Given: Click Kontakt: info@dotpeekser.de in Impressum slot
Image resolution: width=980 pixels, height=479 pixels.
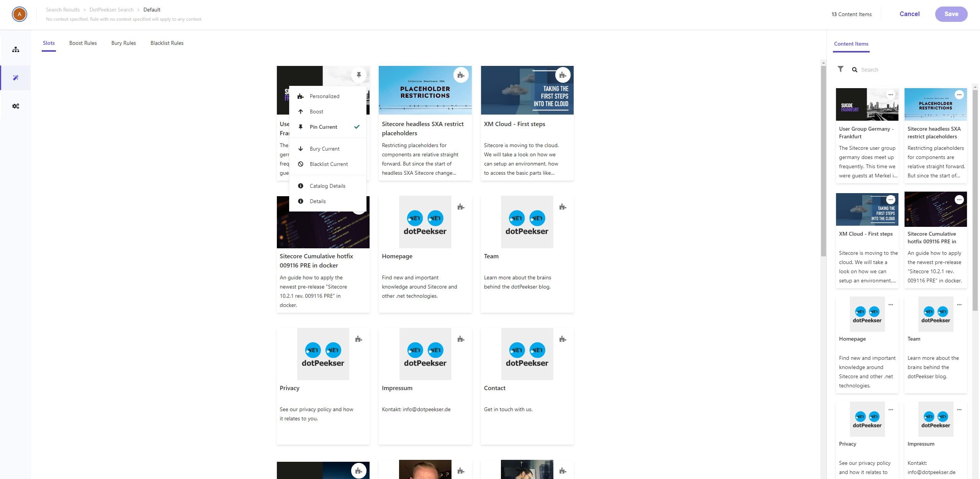Looking at the screenshot, I should (416, 409).
